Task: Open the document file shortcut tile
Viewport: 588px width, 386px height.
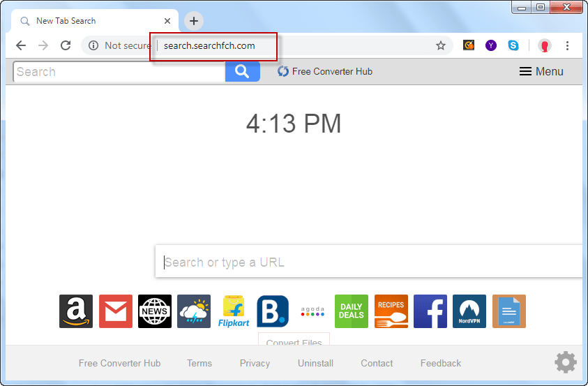Action: 509,311
